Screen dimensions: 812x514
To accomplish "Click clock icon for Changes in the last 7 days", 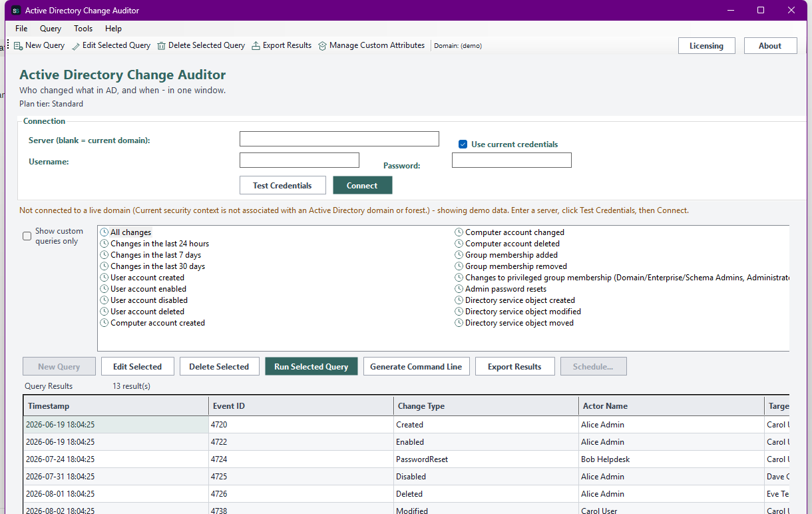I will [104, 255].
